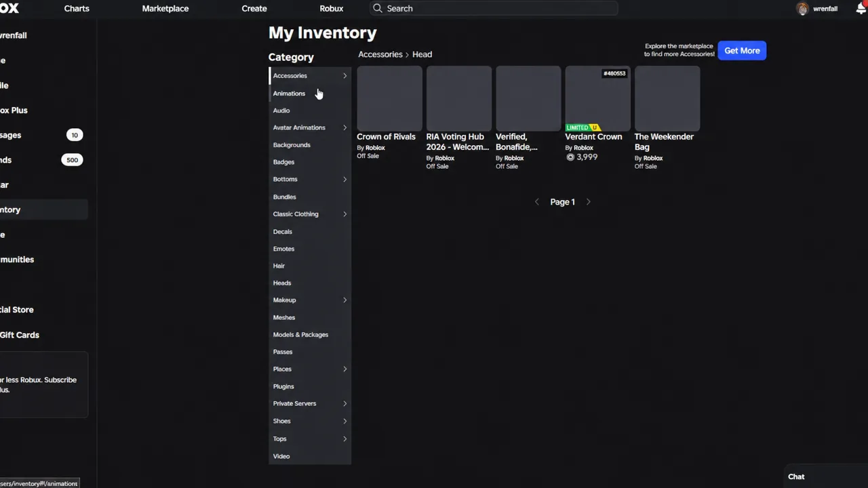Click the search magnifier icon

378,8
